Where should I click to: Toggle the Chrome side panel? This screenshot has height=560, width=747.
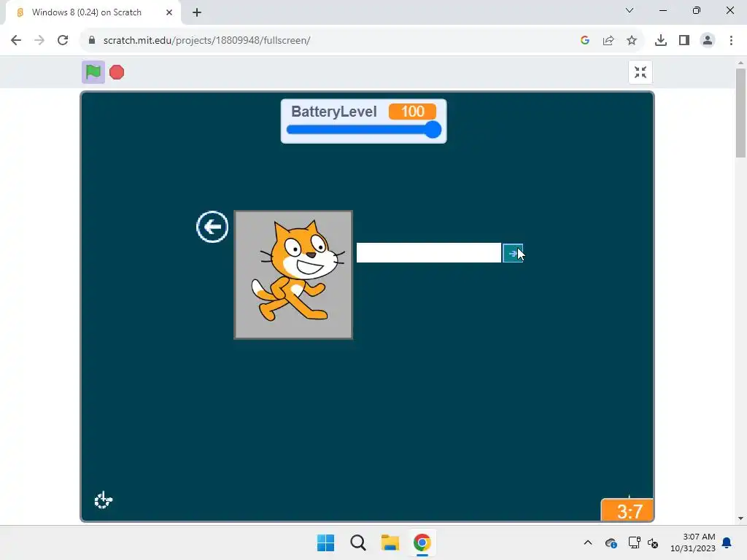[684, 41]
